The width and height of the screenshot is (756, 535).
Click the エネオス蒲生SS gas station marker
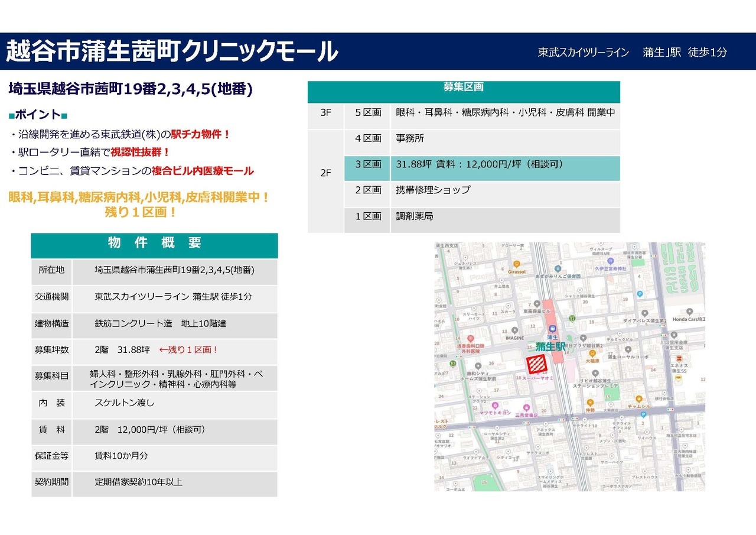pyautogui.click(x=679, y=359)
